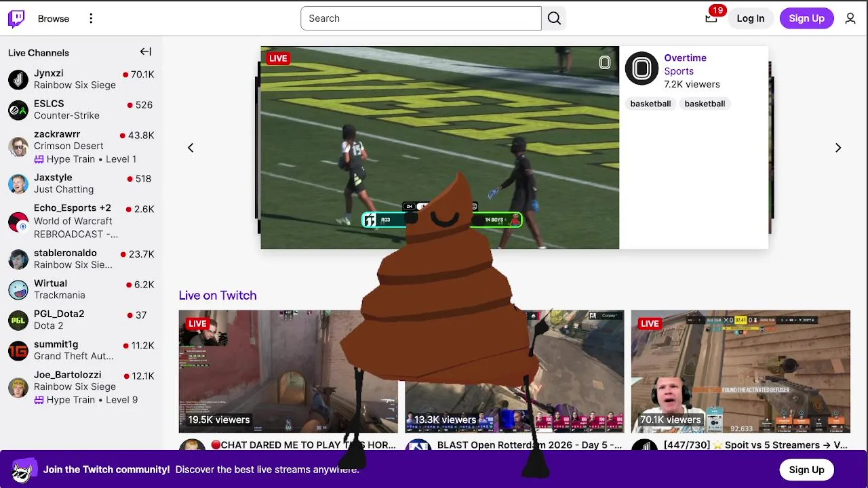Image resolution: width=868 pixels, height=488 pixels.
Task: Select Wirtual in Live Channels
Action: [x=81, y=289]
